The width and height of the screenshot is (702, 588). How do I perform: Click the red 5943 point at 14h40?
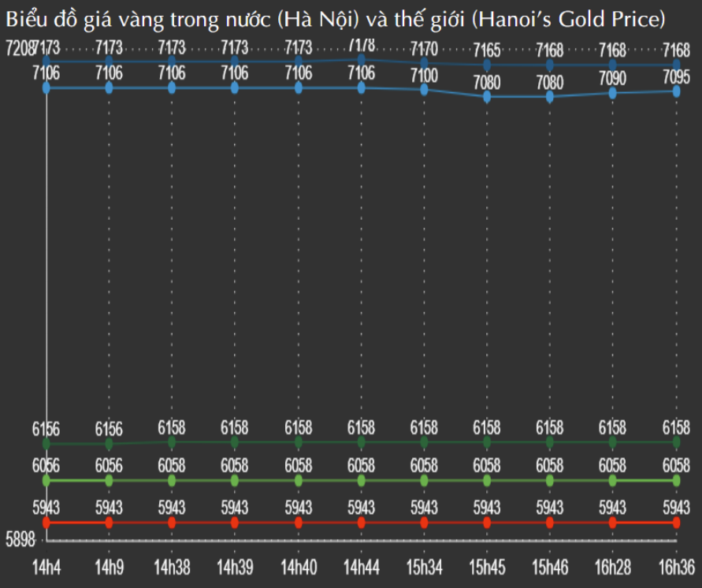298,522
